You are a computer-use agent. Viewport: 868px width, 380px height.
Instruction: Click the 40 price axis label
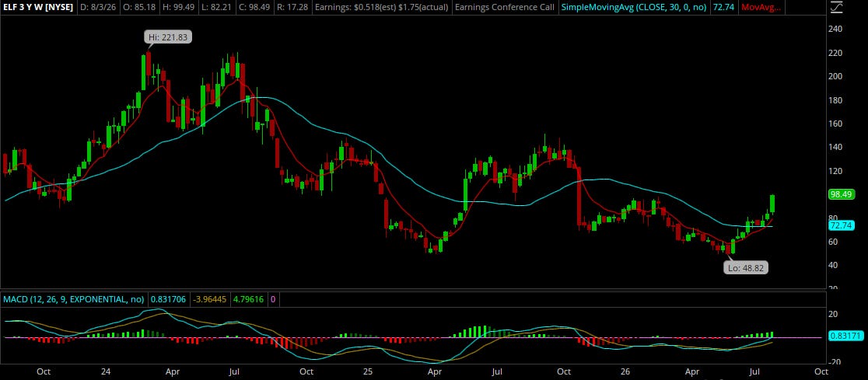(833, 265)
